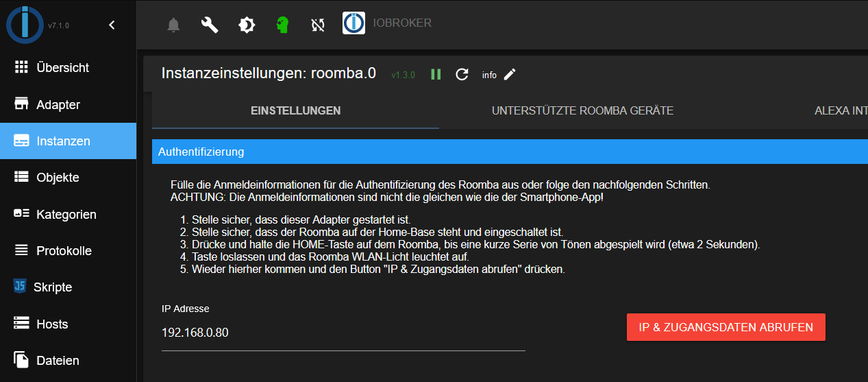Toggle the theme brightness icon
Screen dimensions: 868x382
point(246,25)
